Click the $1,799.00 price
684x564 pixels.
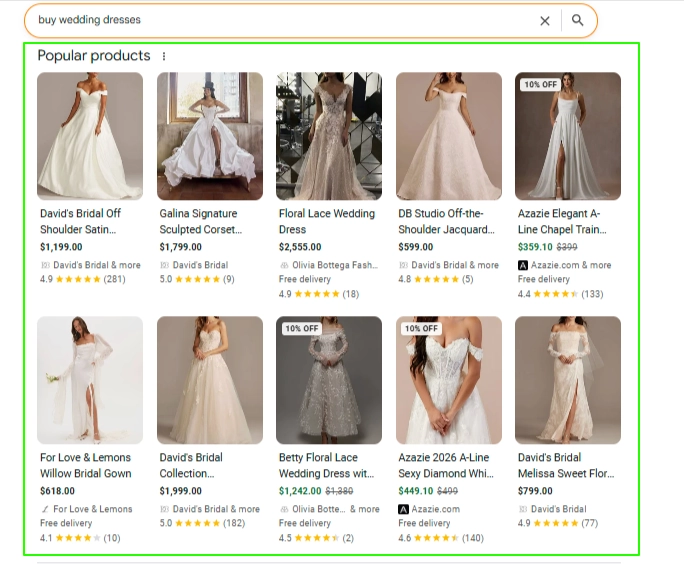click(181, 247)
